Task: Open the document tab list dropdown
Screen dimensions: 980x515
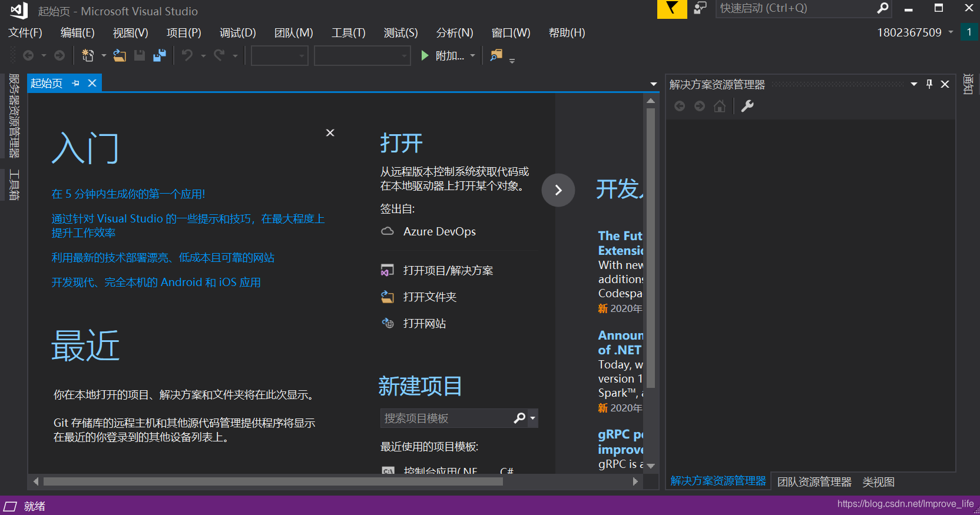Action: coord(654,84)
